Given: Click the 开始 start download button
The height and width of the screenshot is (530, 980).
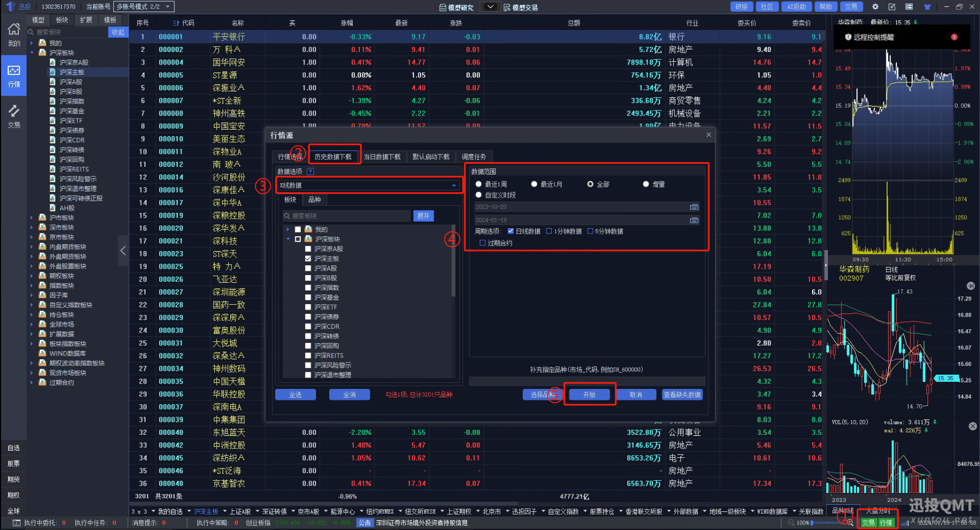Looking at the screenshot, I should 589,394.
